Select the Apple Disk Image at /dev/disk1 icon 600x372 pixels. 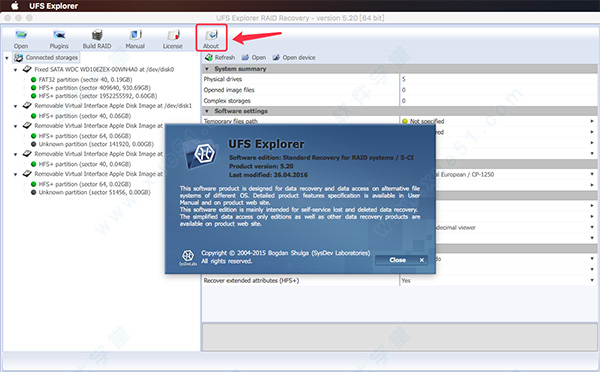(x=27, y=105)
